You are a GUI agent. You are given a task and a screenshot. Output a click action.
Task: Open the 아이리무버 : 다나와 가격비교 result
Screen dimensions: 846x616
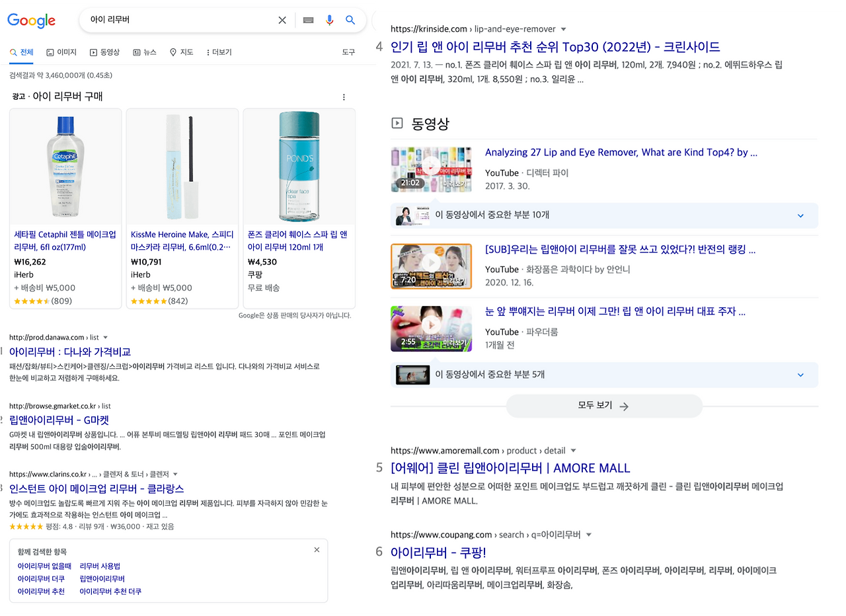70,352
